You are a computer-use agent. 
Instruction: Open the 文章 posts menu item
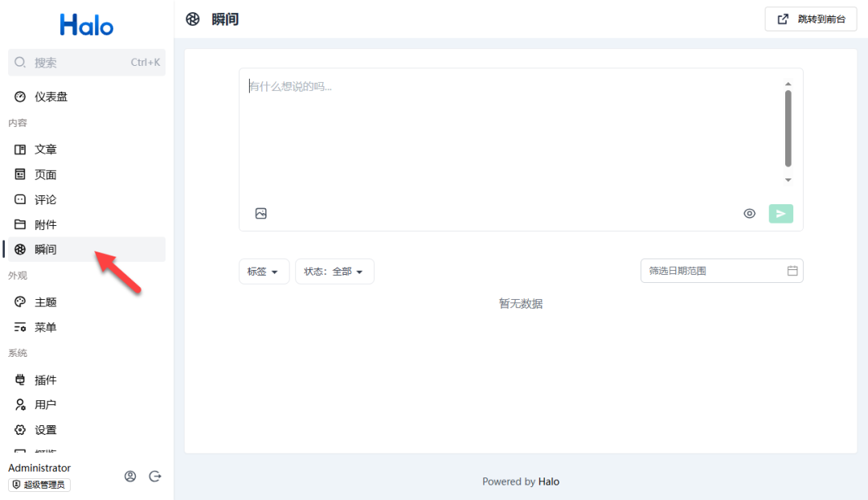pos(86,150)
